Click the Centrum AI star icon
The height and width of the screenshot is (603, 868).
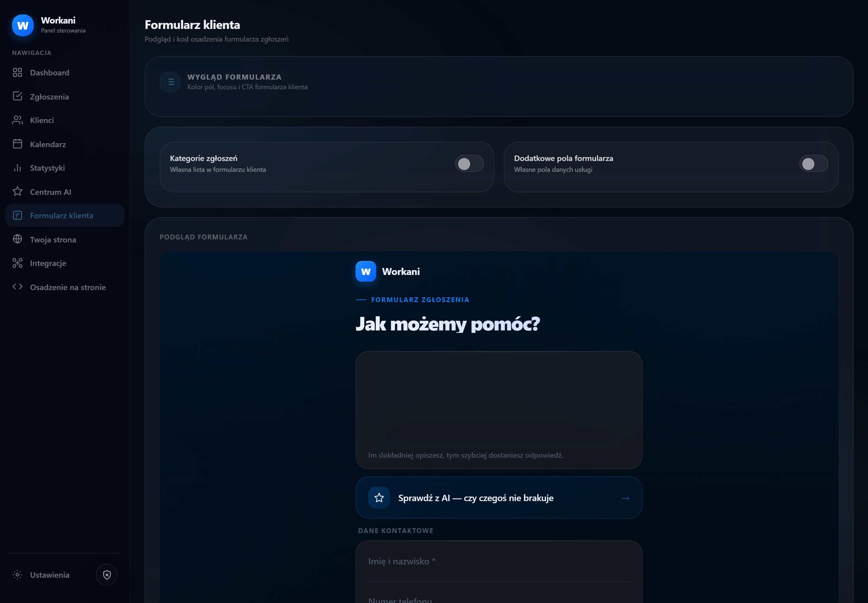point(17,191)
